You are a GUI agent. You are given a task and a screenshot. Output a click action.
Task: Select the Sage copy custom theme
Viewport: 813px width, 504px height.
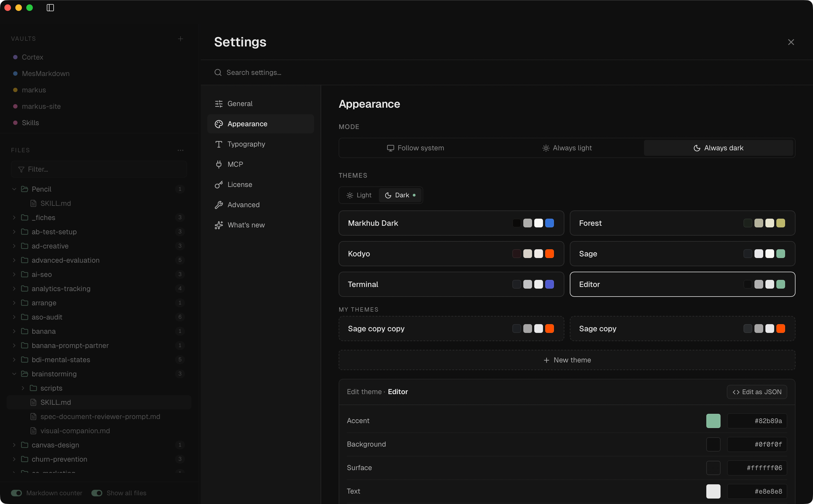pos(682,329)
